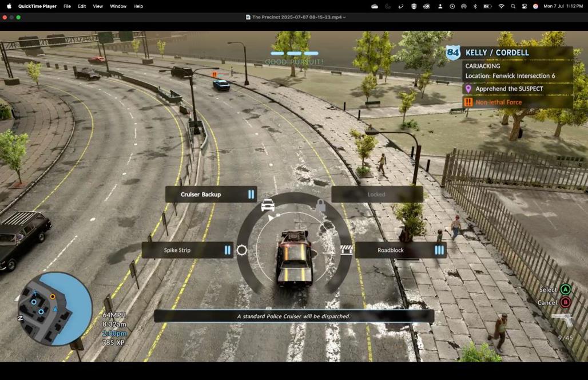The height and width of the screenshot is (380, 588).
Task: Click the purple location pin icon
Action: click(x=468, y=89)
